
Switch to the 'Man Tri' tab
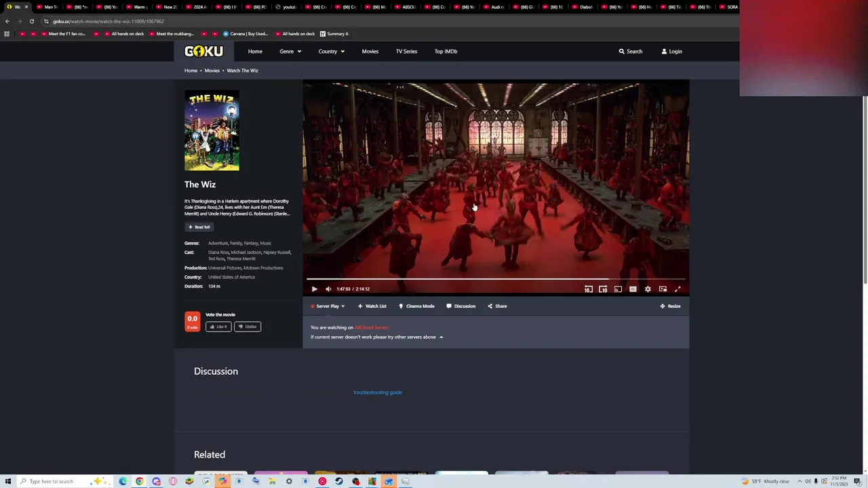49,7
